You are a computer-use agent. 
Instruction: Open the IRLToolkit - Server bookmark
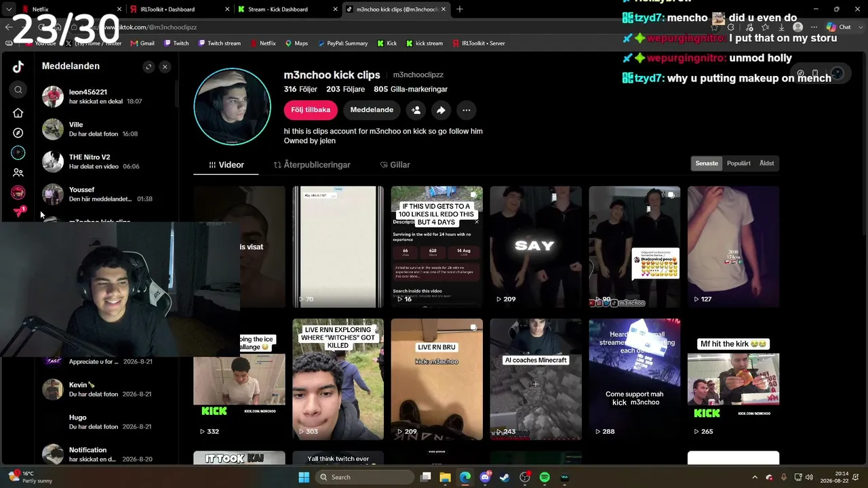coord(478,43)
